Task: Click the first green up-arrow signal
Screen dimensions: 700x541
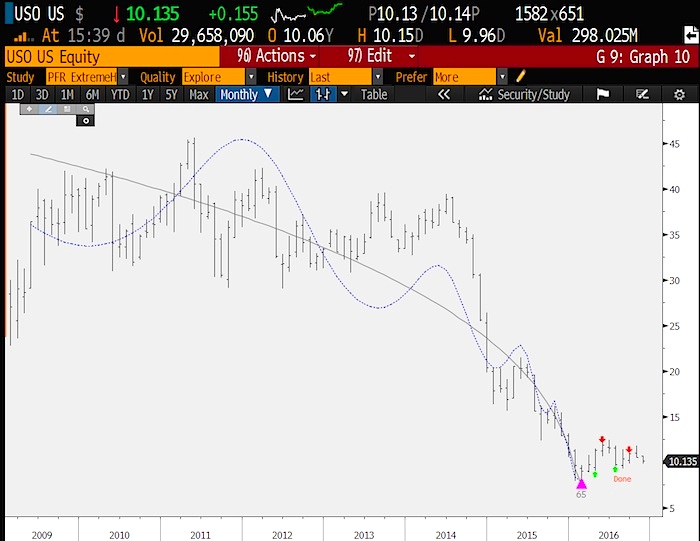Action: (595, 474)
